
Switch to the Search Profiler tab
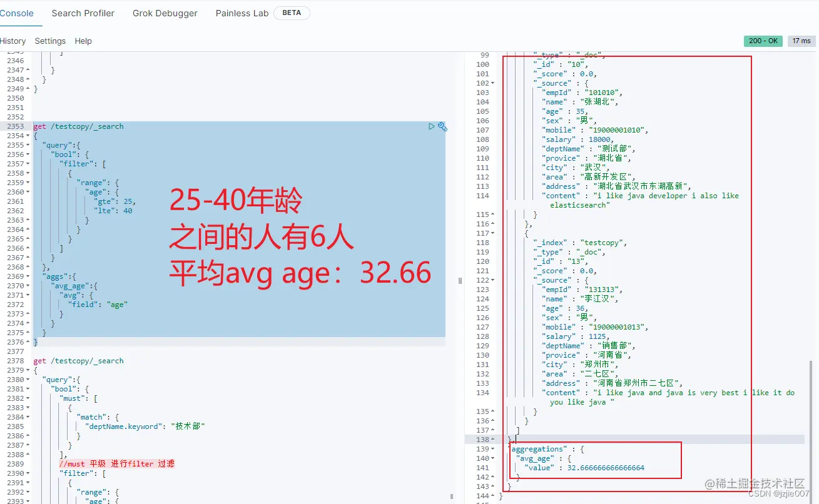coord(83,13)
